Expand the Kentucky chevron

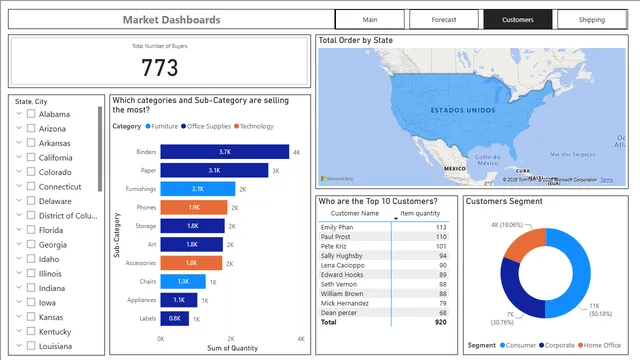click(19, 331)
